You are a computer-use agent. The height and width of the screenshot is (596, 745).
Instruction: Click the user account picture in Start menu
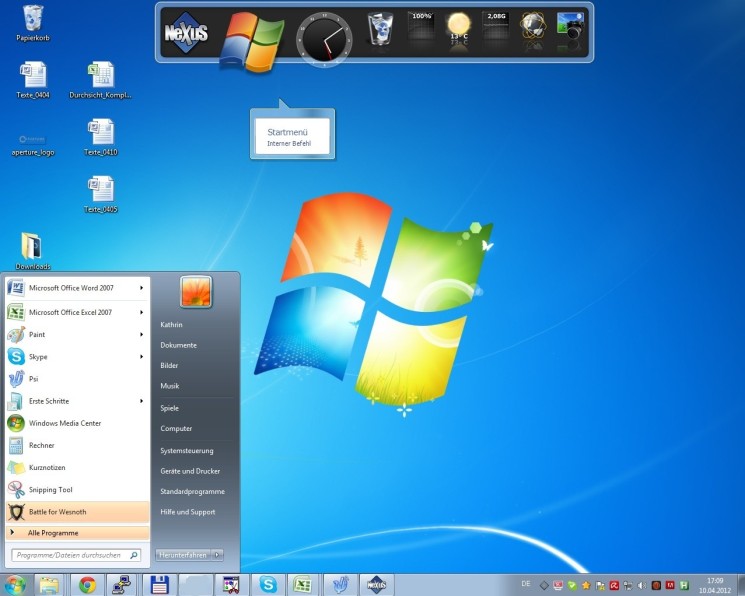tap(196, 291)
